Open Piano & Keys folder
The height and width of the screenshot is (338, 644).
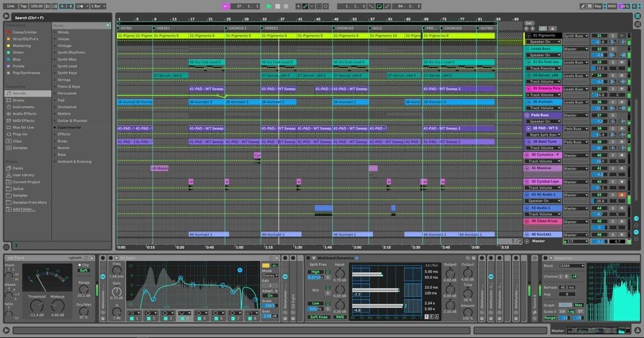click(x=69, y=86)
